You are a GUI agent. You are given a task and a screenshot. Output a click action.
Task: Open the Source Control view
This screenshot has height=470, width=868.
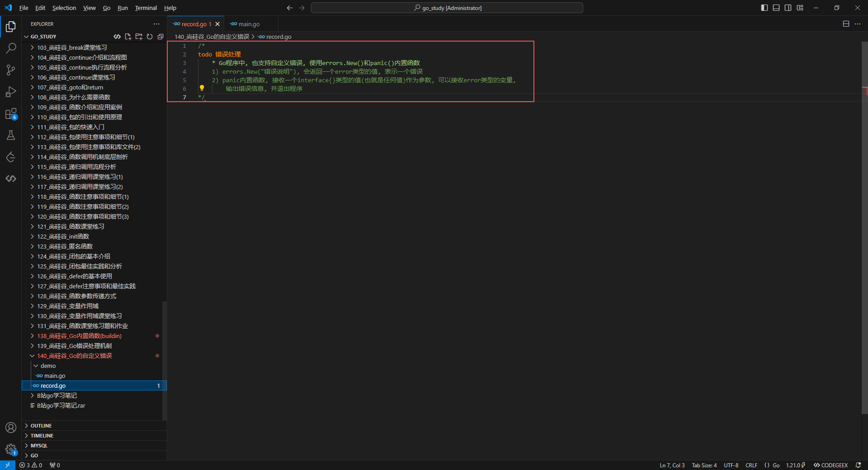[x=11, y=70]
